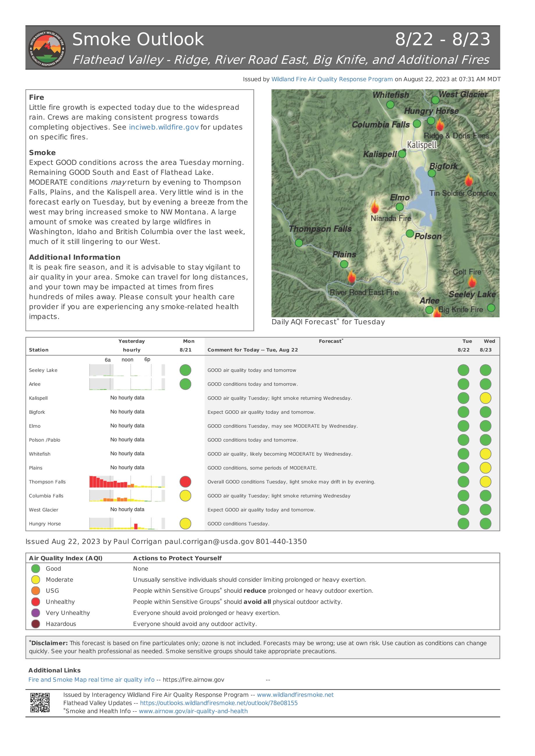The width and height of the screenshot is (535, 756).
Task: Click the maroon Hazardous legend swatch
Action: click(x=35, y=624)
